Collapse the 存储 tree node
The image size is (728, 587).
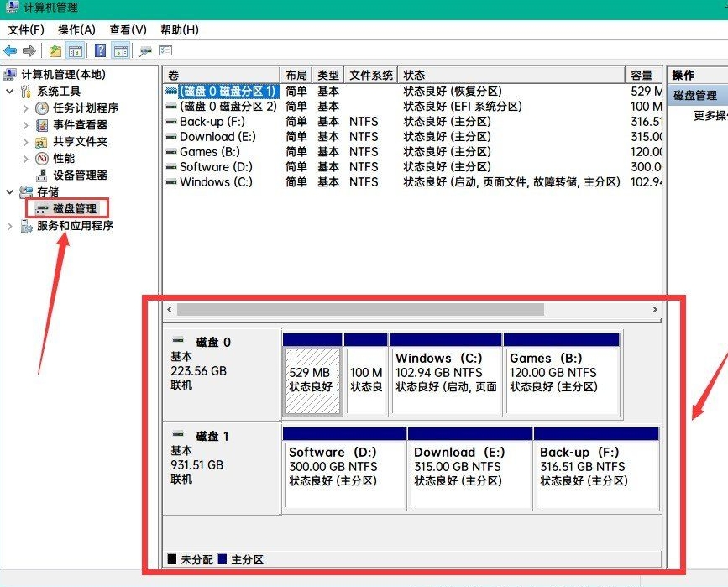click(10, 191)
